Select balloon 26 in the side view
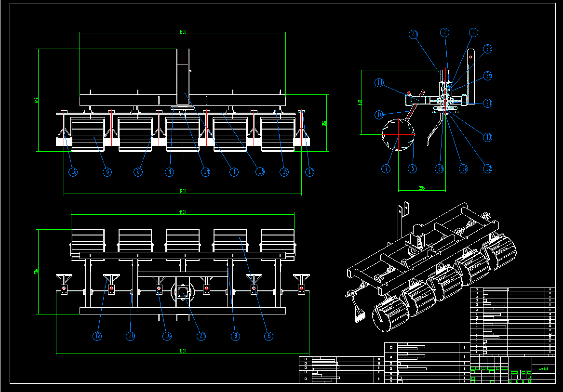Screen dimensions: 563x392 [x=488, y=75]
